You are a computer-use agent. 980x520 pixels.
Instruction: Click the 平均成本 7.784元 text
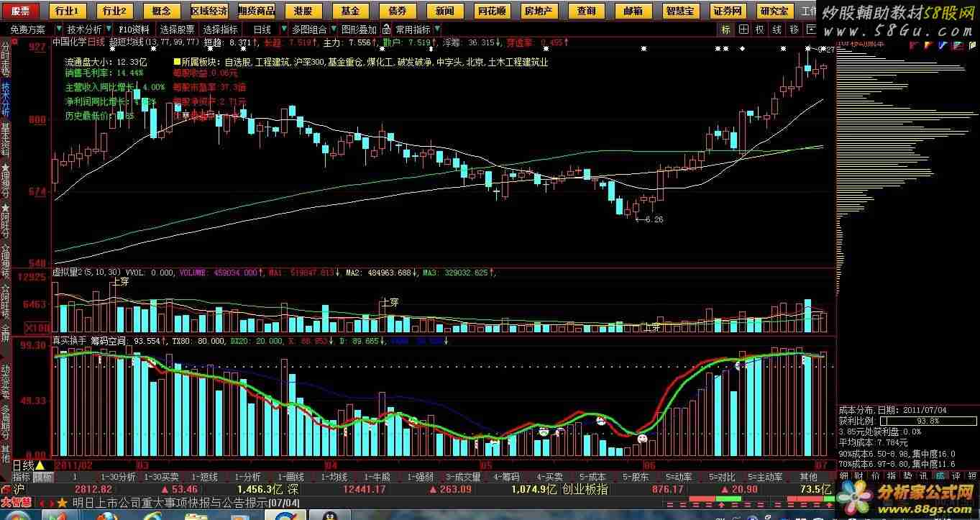[874, 442]
